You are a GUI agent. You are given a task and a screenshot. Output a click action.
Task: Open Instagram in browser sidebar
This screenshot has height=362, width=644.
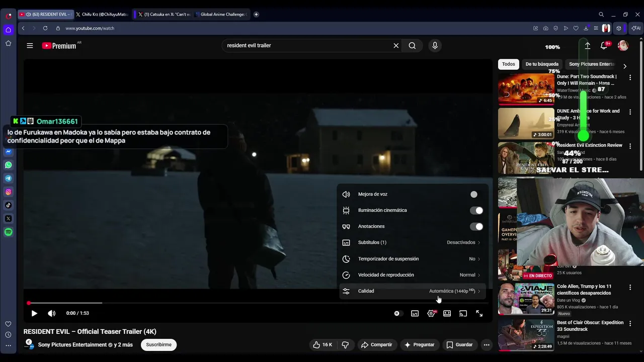coord(9,192)
